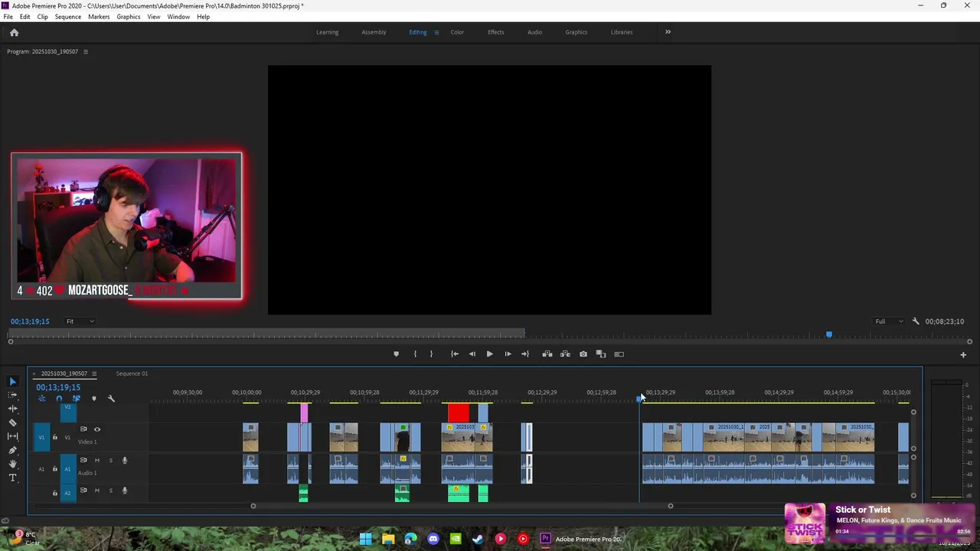Toggle insert sequences as nests
Viewport: 980px width, 551px height.
coord(41,399)
